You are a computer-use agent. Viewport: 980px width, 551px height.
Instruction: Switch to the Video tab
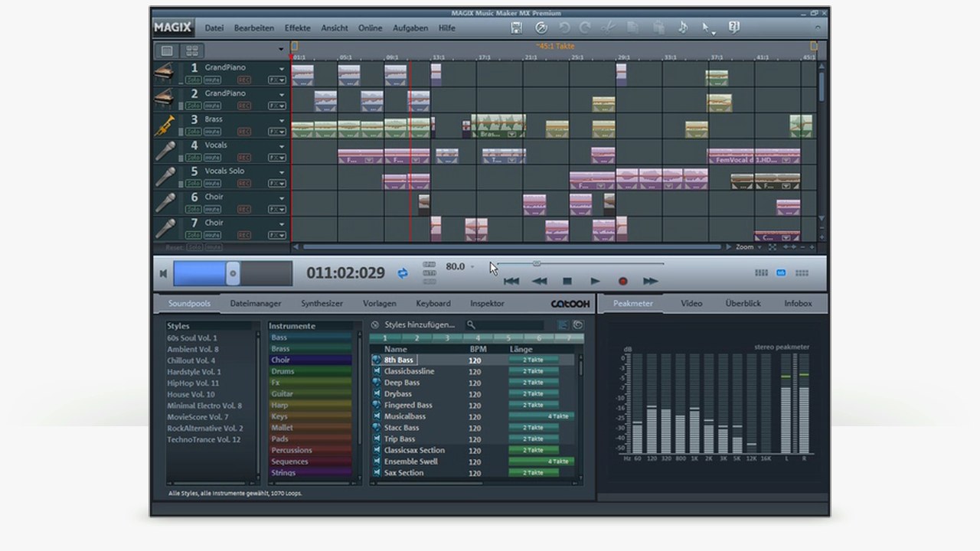691,304
